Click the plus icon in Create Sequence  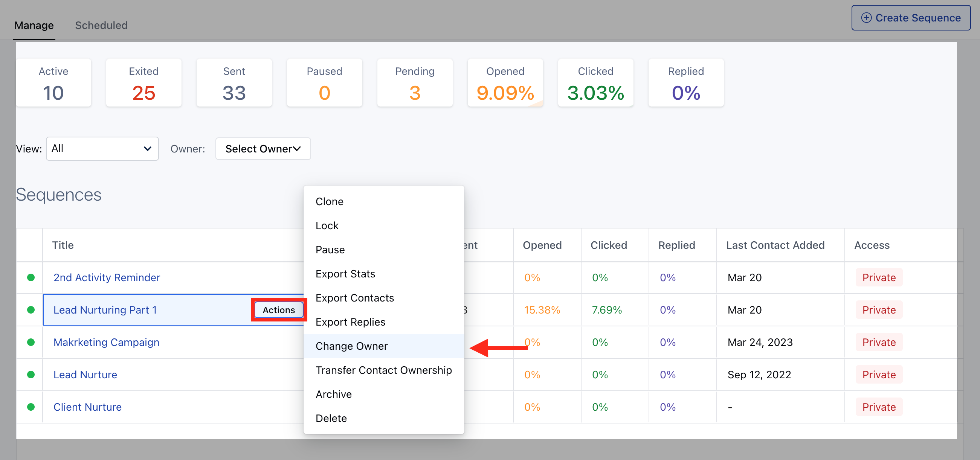pyautogui.click(x=866, y=18)
